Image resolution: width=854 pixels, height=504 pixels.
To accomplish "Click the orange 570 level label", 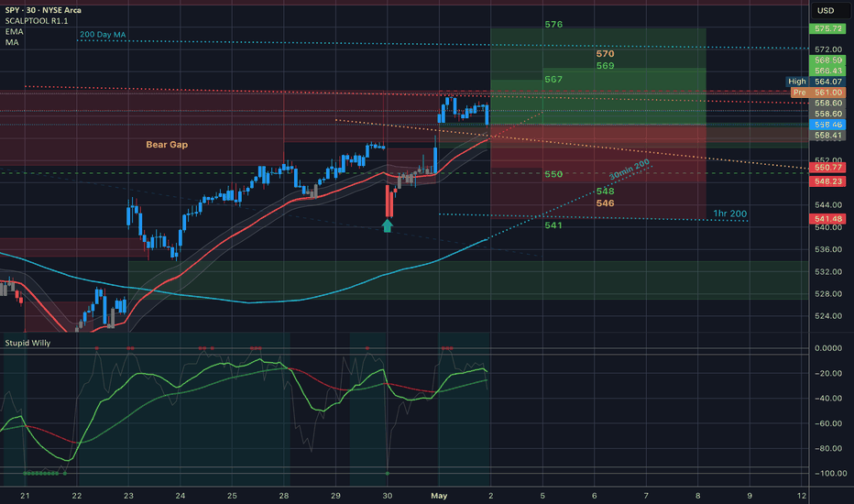I will pyautogui.click(x=605, y=54).
